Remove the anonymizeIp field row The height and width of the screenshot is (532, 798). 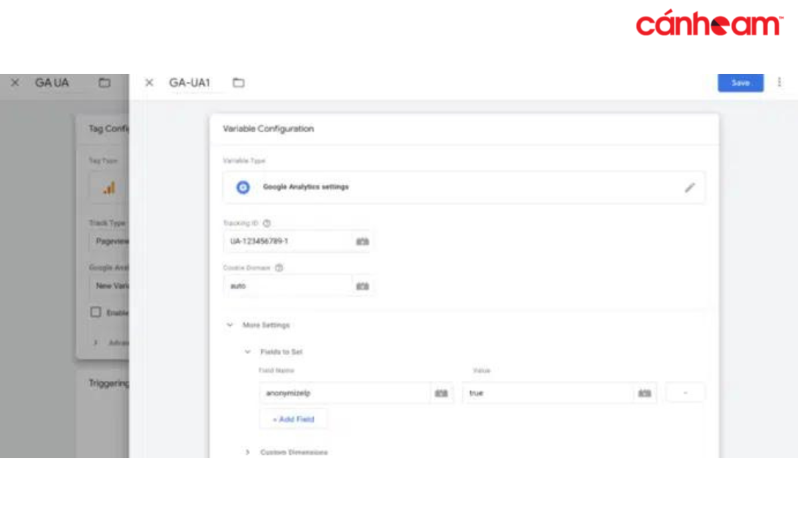coord(685,393)
